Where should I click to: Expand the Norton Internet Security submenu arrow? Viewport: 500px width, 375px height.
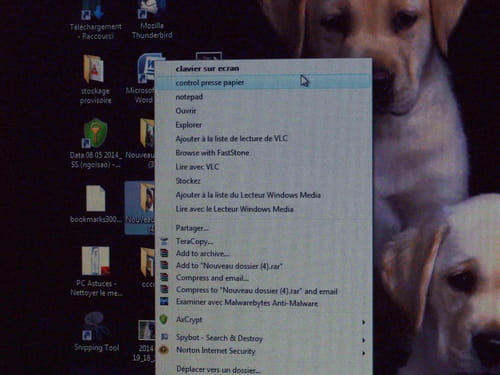364,353
